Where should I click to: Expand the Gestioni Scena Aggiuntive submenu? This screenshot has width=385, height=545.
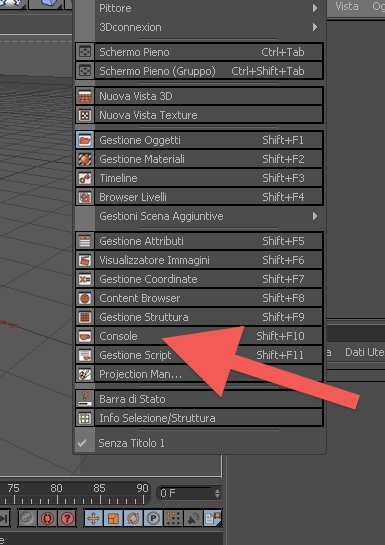(x=199, y=216)
